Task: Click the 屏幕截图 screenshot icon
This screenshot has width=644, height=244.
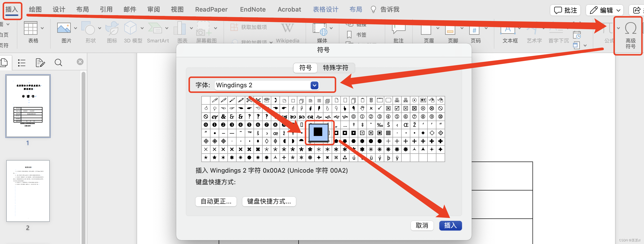Action: 204,28
